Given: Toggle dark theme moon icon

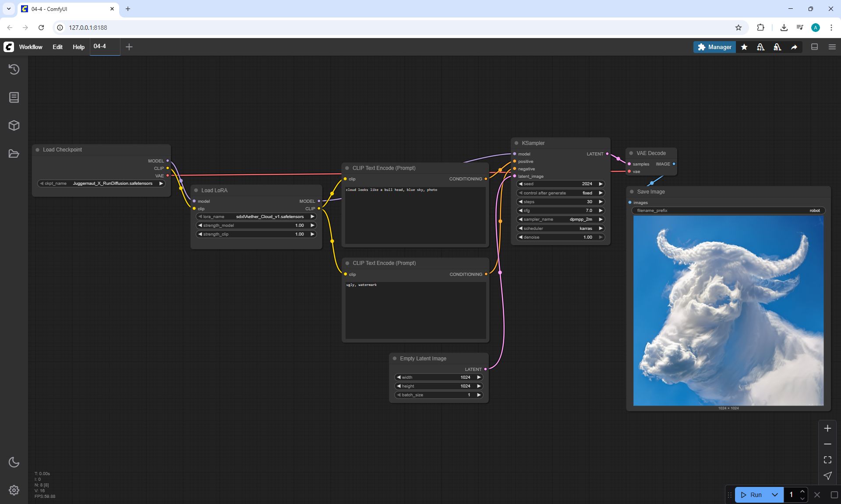Looking at the screenshot, I should [14, 462].
